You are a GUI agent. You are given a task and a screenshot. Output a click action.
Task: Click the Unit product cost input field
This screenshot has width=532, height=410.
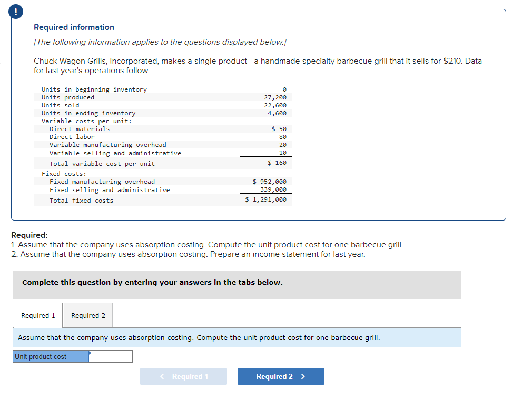[110, 356]
